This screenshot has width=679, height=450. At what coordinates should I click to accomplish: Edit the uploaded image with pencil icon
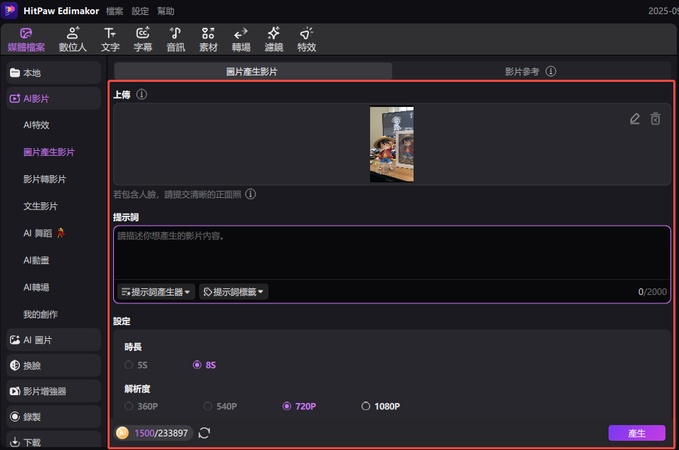click(635, 119)
